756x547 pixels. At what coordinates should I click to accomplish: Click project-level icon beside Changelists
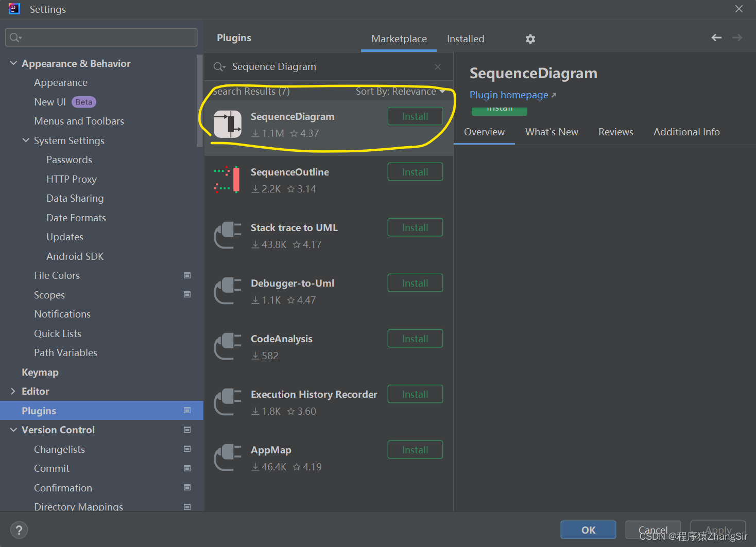(187, 449)
